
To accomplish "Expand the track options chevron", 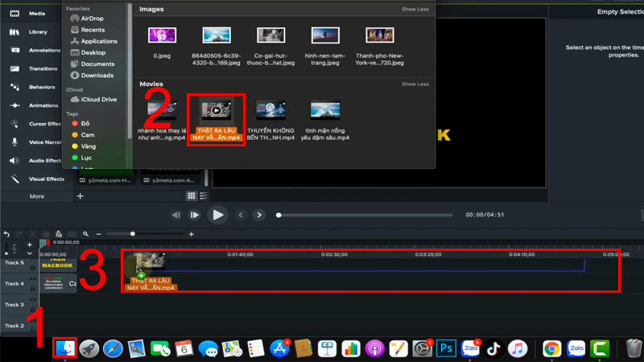I will pos(30,253).
